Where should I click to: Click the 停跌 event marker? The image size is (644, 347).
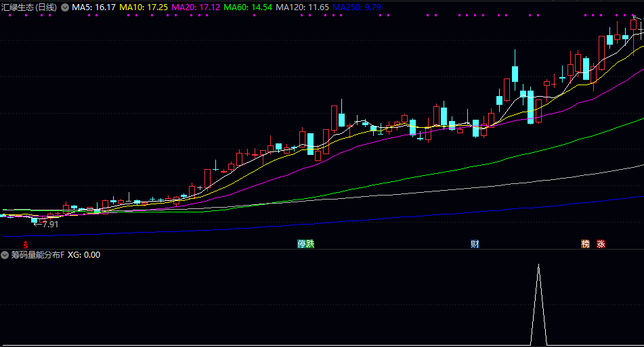(306, 244)
